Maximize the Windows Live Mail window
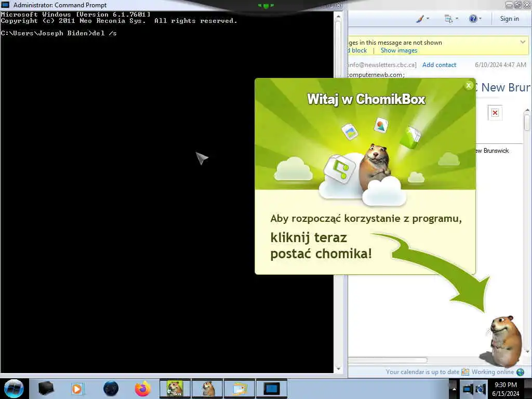Image resolution: width=532 pixels, height=399 pixels. click(518, 5)
